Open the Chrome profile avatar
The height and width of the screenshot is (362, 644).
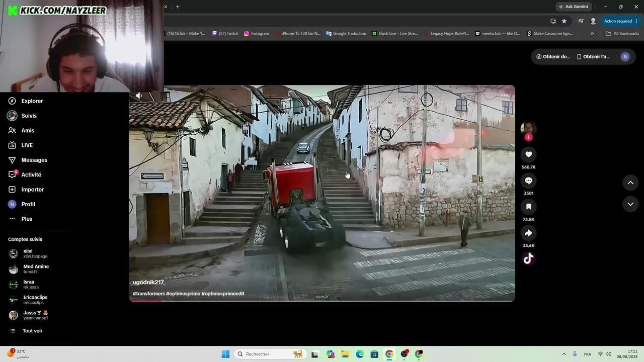(593, 21)
